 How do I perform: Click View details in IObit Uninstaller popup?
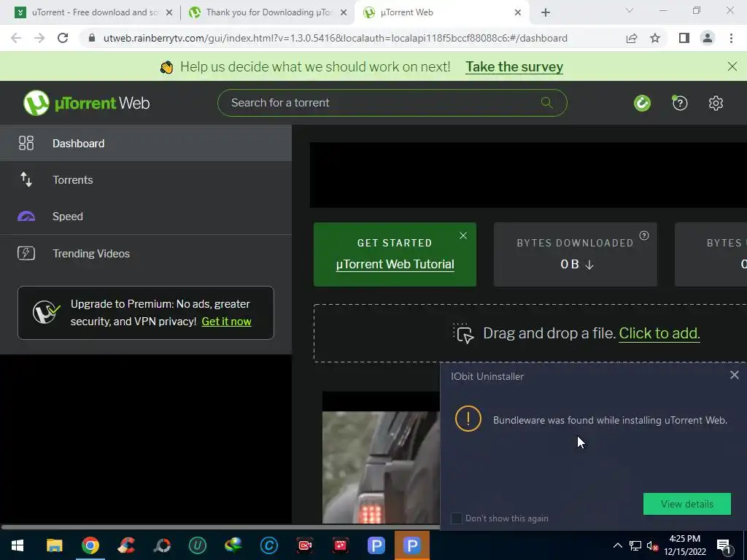pos(687,504)
